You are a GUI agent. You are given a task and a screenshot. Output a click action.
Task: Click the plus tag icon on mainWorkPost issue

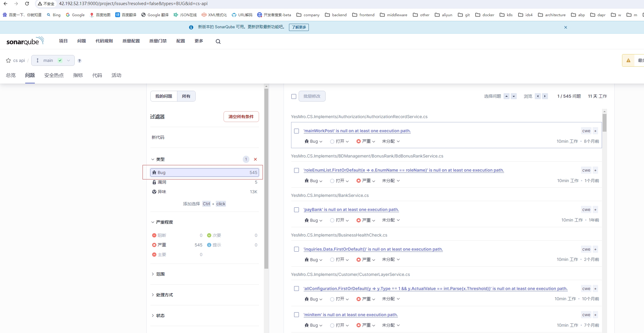coord(595,131)
